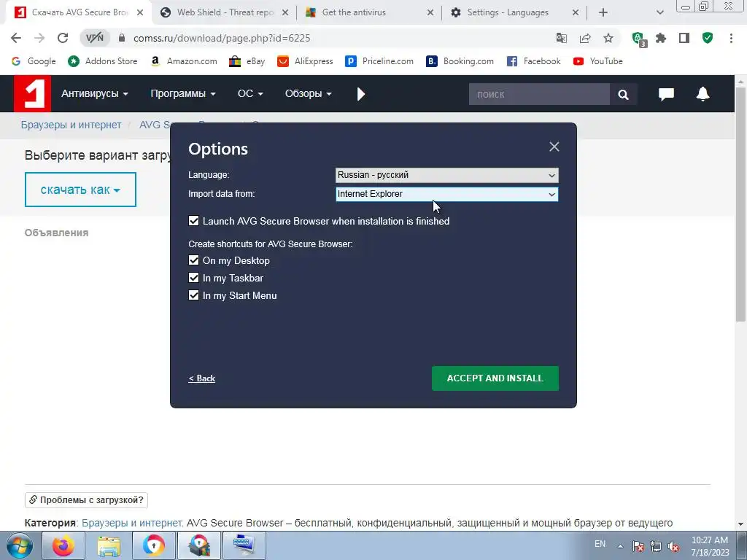The image size is (747, 560).
Task: Click Проблемы с загрузкой? button
Action: click(86, 500)
